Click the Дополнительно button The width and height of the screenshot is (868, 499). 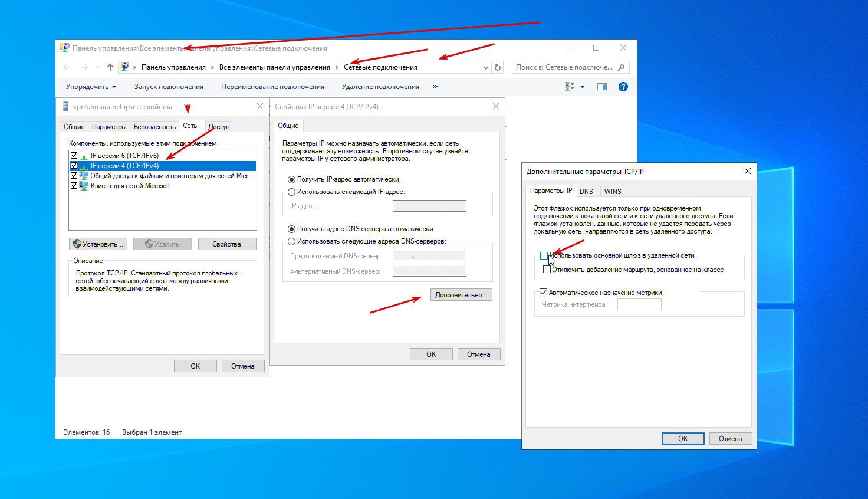[x=461, y=295]
